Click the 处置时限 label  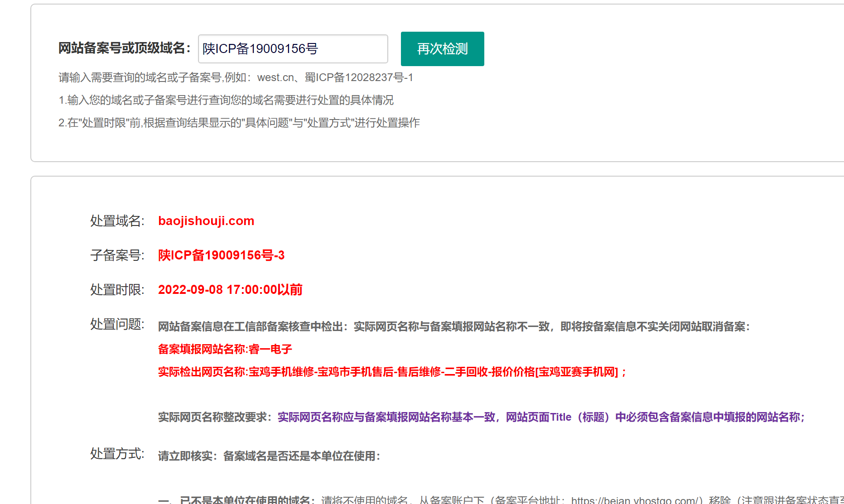coord(117,290)
